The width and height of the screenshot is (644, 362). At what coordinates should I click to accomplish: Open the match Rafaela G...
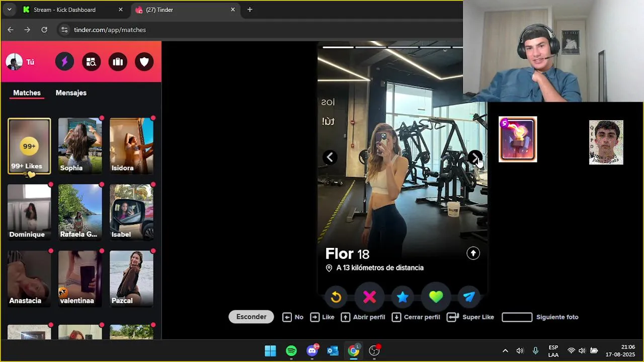coord(80,212)
